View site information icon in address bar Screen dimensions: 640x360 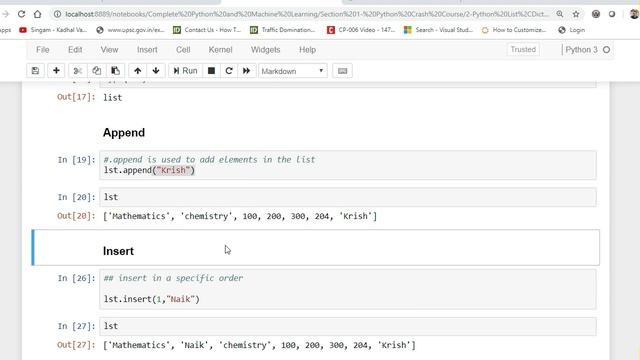pos(58,14)
